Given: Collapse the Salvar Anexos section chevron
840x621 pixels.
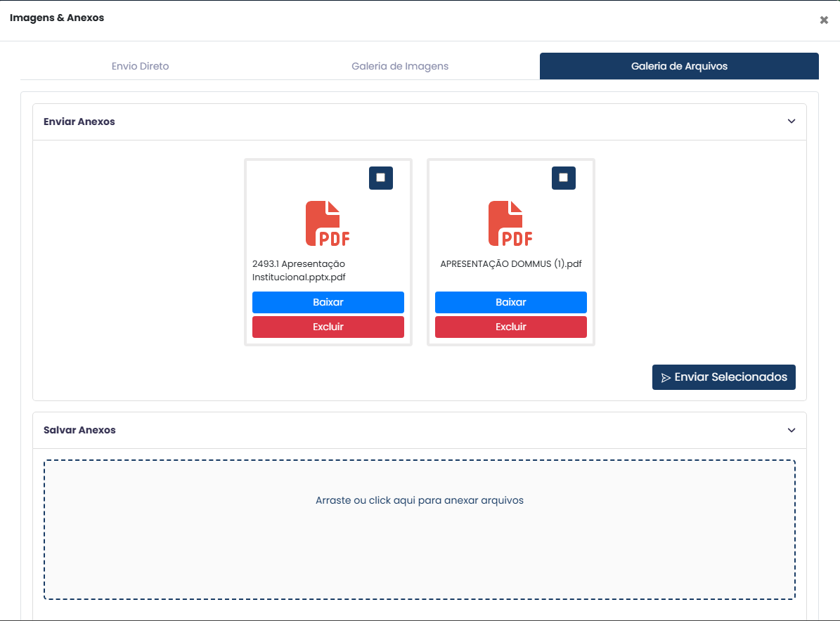Looking at the screenshot, I should click(x=791, y=430).
